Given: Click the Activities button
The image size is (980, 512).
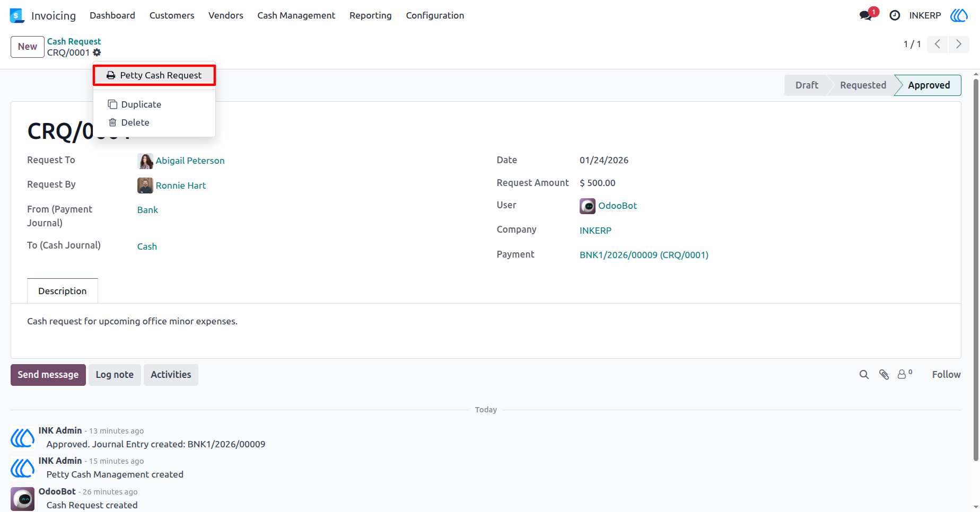Looking at the screenshot, I should tap(171, 375).
